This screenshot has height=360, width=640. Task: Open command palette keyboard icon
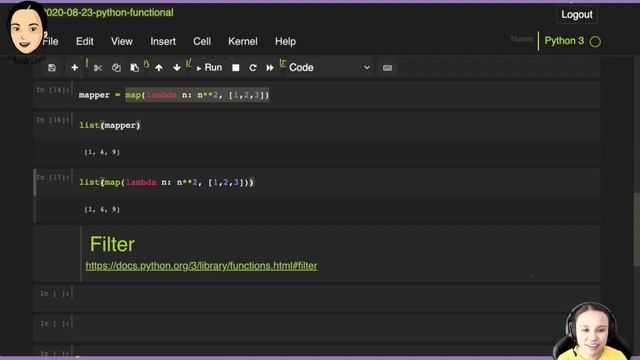[x=387, y=68]
